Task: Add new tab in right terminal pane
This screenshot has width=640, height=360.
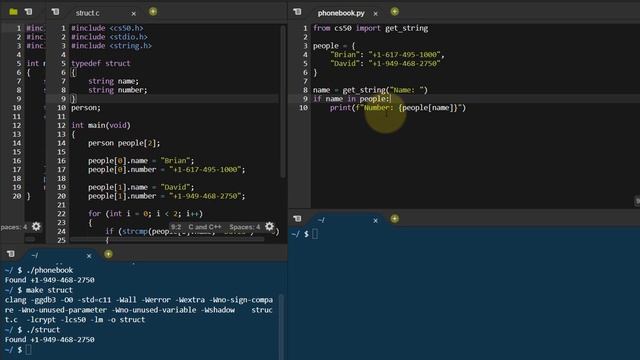Action: 394,218
